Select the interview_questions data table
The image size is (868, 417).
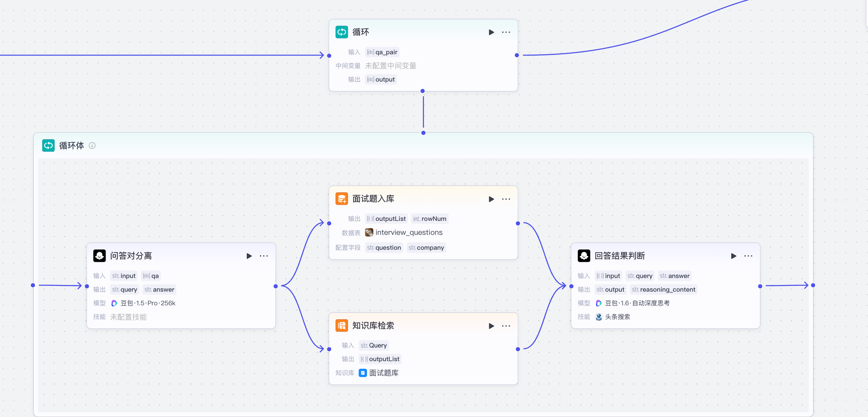(408, 232)
